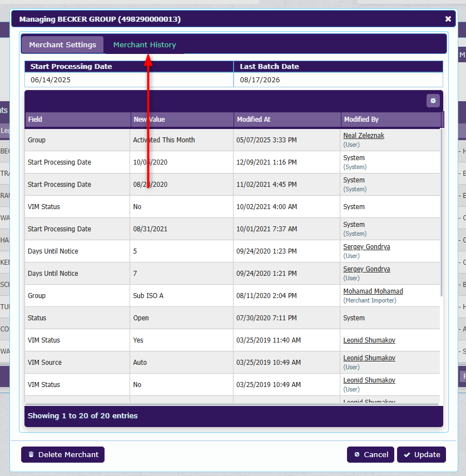This screenshot has height=476, width=466.
Task: Open Leonid Shumakov link in VIM Source row
Action: tap(369, 358)
